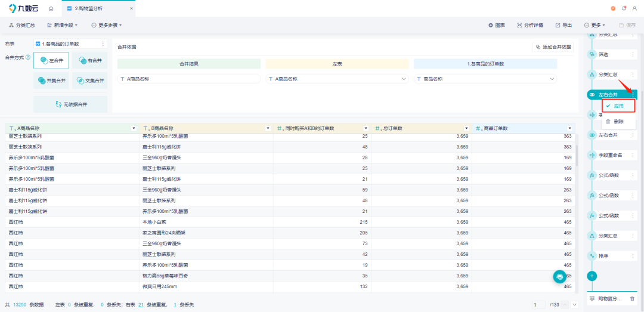
Task: Open the B商品名称 column header dropdown arrow
Action: [268, 128]
